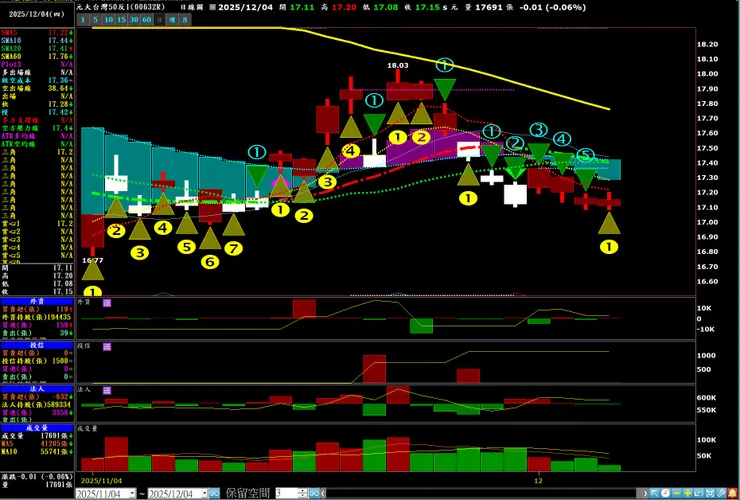Image resolution: width=740 pixels, height=500 pixels.
Task: Select the 週 weekly timeframe button
Action: [x=172, y=19]
